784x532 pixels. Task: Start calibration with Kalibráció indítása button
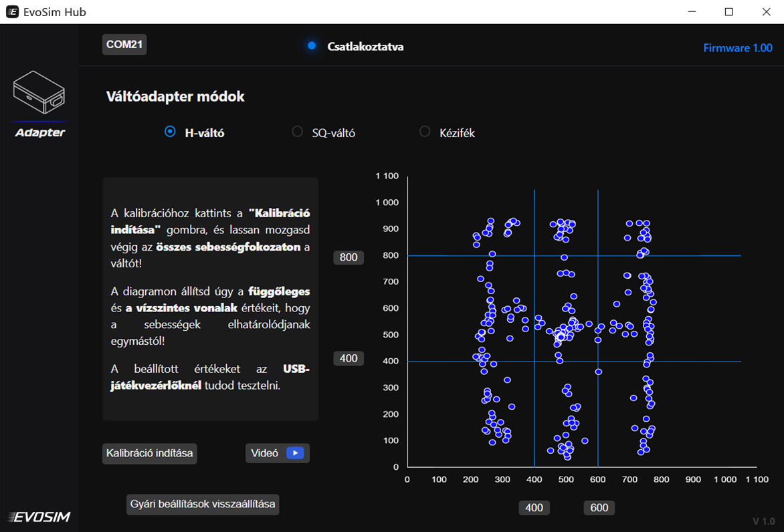[x=149, y=453]
